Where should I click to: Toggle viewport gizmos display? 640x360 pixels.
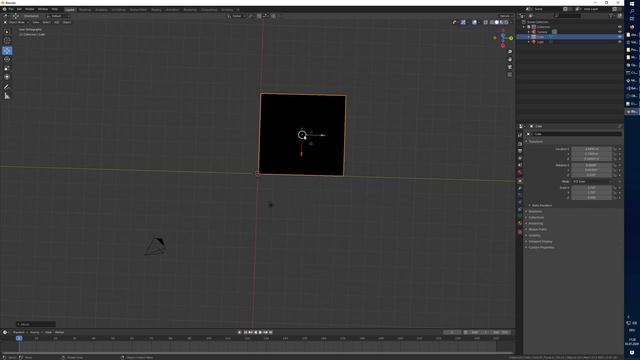[463, 22]
